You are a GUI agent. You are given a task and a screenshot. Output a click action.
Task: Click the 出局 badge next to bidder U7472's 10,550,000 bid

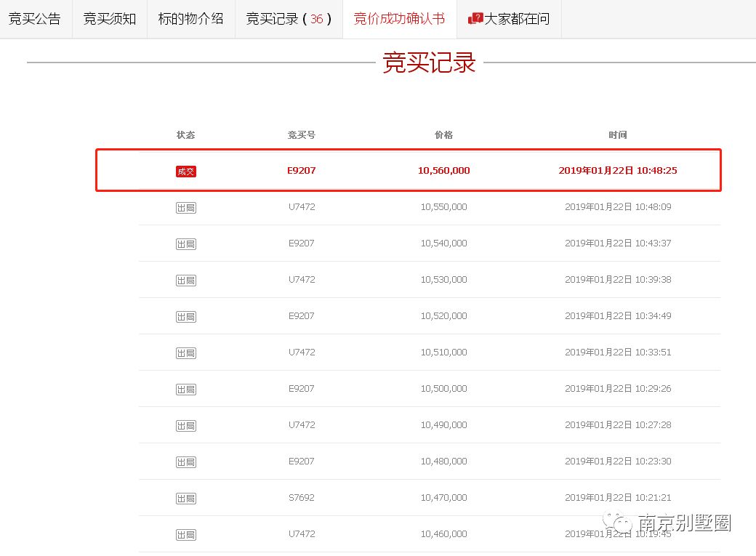[185, 207]
